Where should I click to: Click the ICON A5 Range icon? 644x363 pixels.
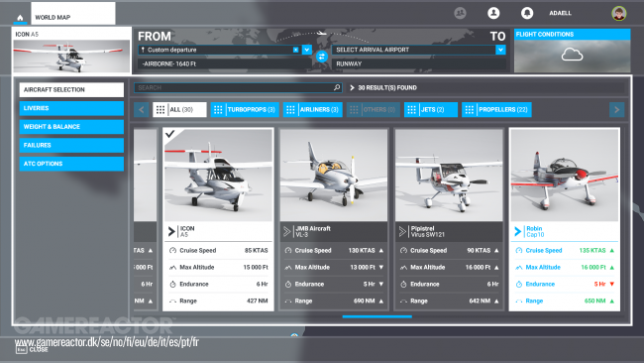tap(173, 302)
